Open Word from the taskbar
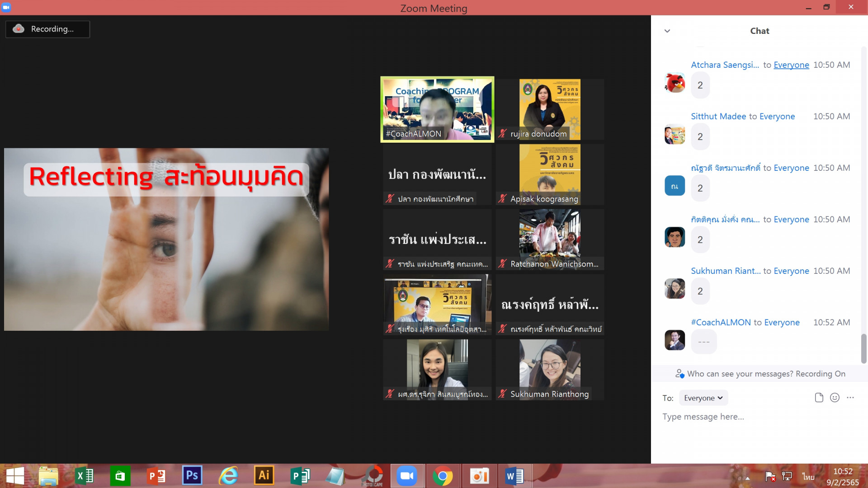Viewport: 868px width, 488px height. [x=514, y=476]
